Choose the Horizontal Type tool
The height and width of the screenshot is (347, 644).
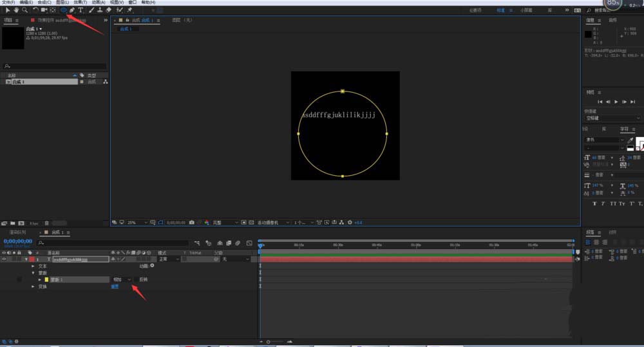tap(80, 10)
